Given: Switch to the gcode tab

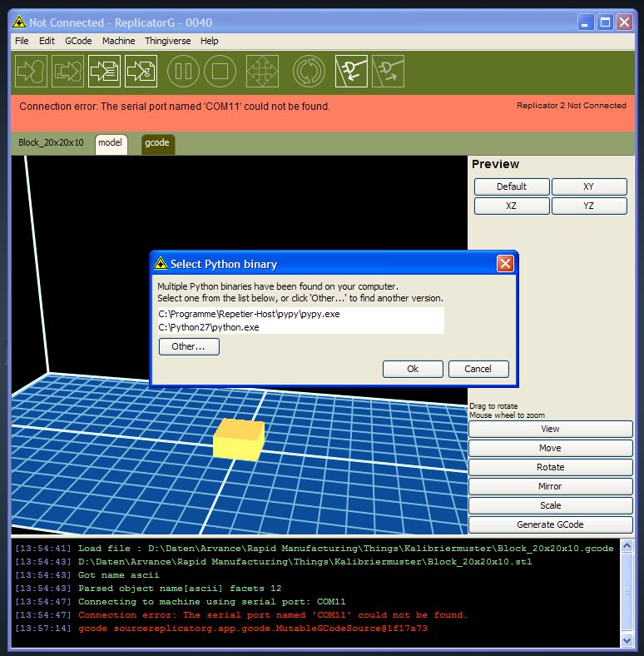Looking at the screenshot, I should click(x=157, y=143).
